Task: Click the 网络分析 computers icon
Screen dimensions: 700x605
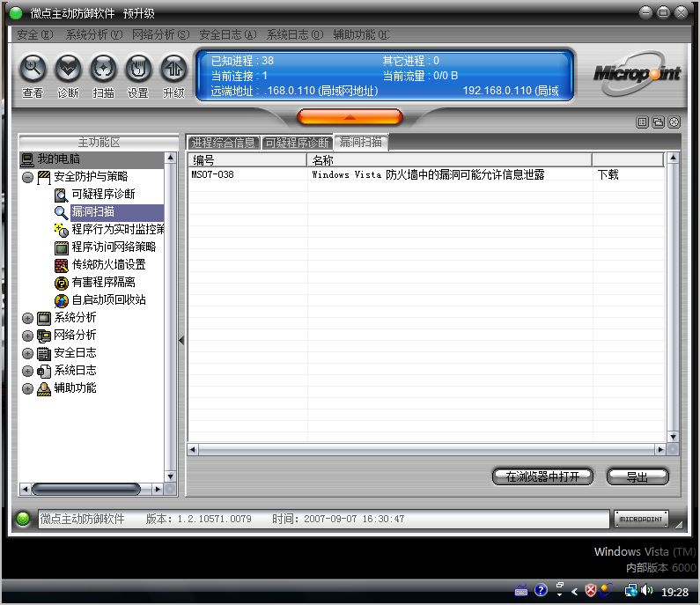Action: (44, 336)
